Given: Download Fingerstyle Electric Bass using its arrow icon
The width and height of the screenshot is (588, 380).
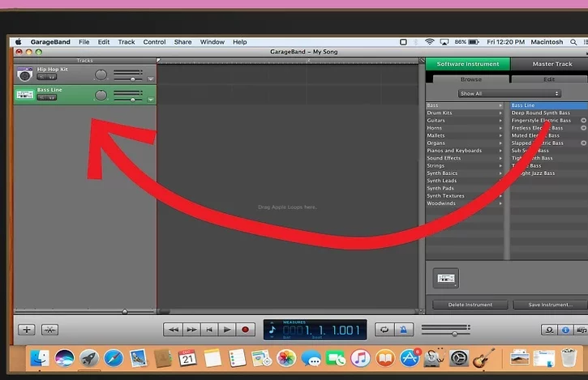Looking at the screenshot, I should tap(583, 120).
